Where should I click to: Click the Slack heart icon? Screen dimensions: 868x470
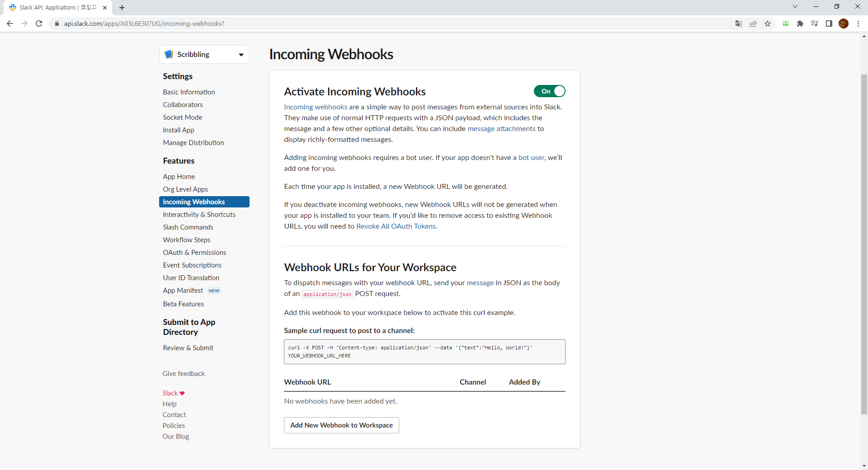point(182,393)
